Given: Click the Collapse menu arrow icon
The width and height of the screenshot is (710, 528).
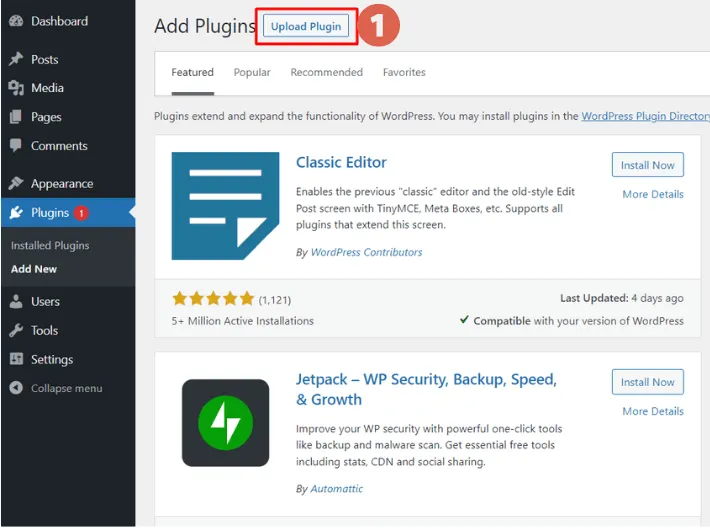Looking at the screenshot, I should pos(16,388).
